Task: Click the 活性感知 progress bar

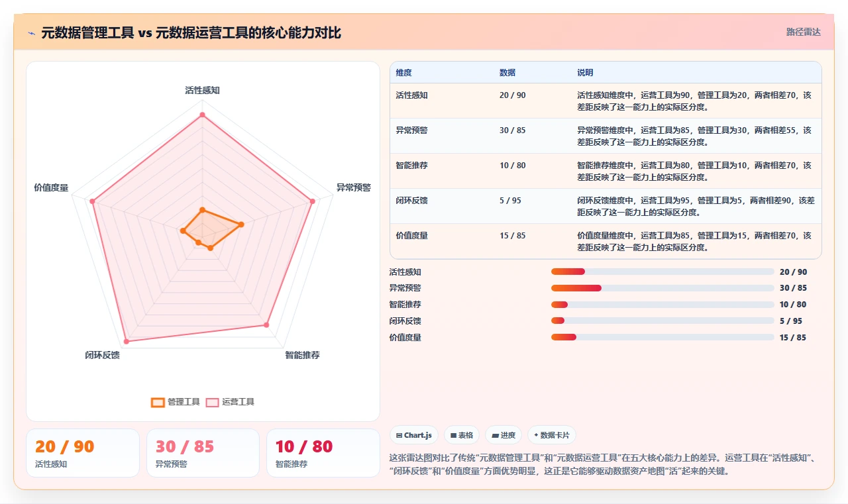Action: 662,272
